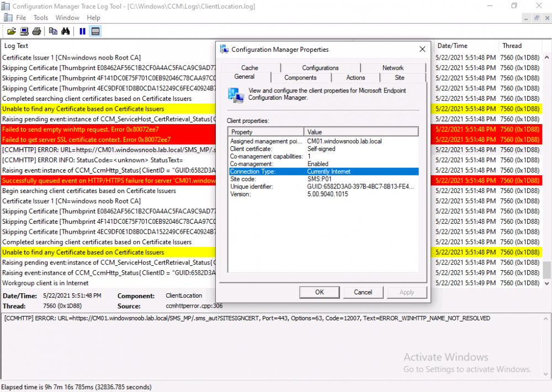The image size is (552, 392).
Task: Select the Unique identifier property row
Action: tap(323, 187)
